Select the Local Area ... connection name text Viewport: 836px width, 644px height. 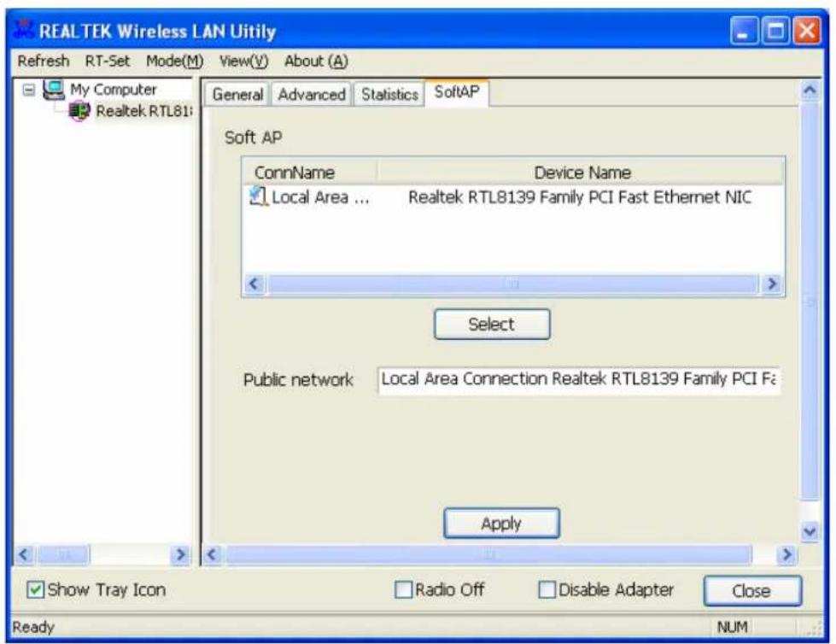(x=320, y=197)
